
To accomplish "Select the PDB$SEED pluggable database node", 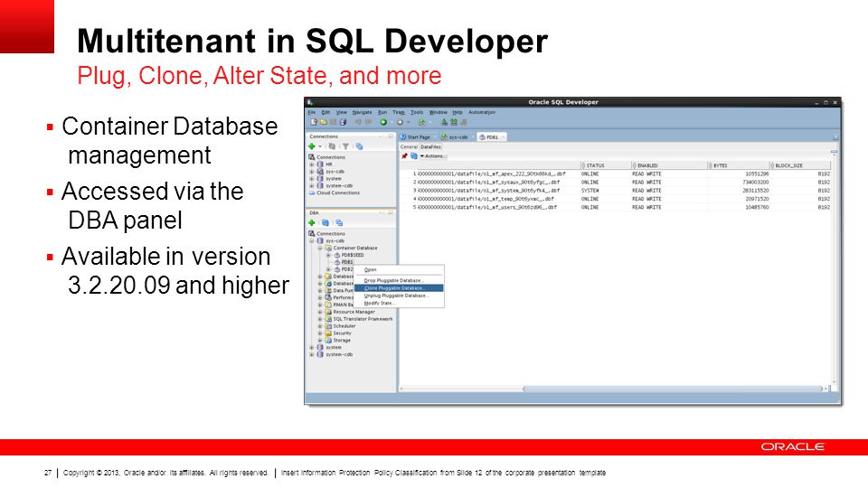I will (x=352, y=255).
